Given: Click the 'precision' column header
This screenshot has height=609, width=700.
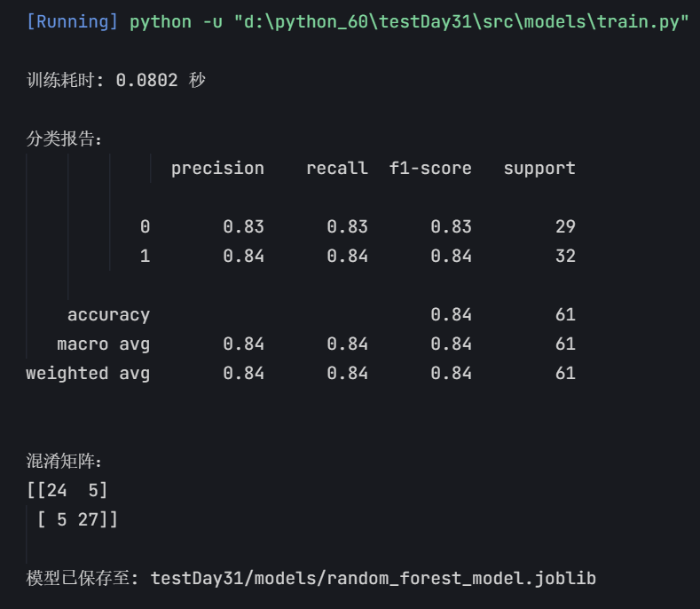Looking at the screenshot, I should [217, 169].
